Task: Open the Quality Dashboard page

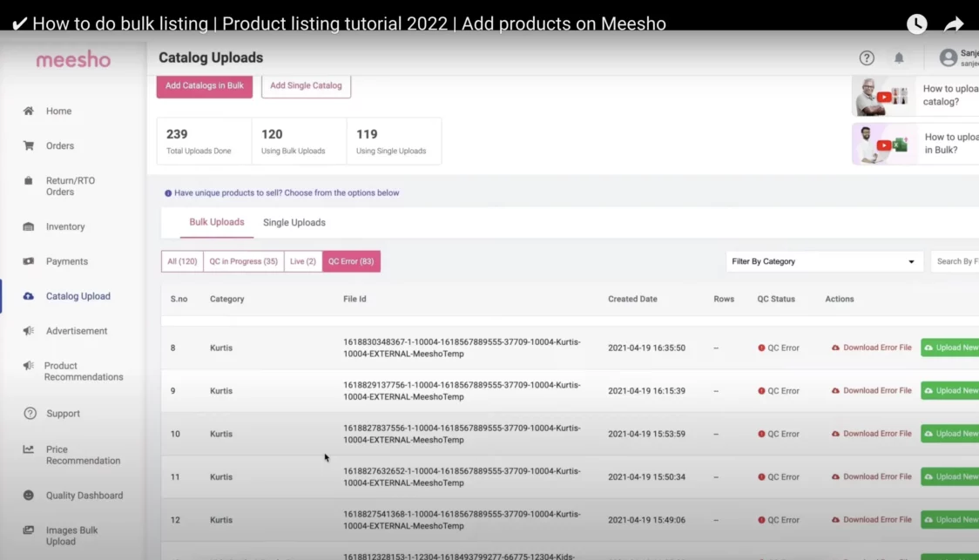Action: (84, 496)
